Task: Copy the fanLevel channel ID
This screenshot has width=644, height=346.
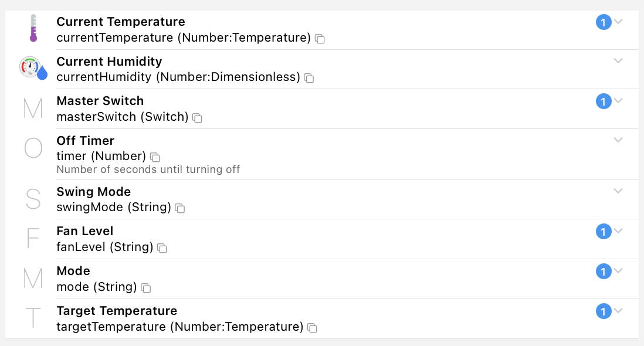Action: pos(162,248)
